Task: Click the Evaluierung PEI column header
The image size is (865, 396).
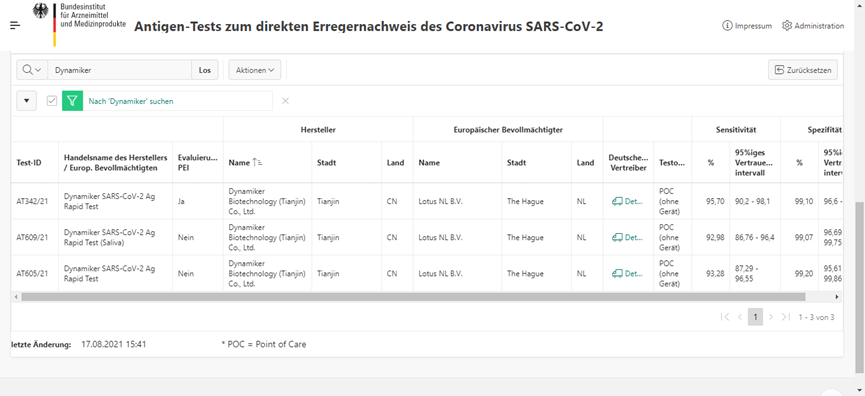Action: (197, 163)
